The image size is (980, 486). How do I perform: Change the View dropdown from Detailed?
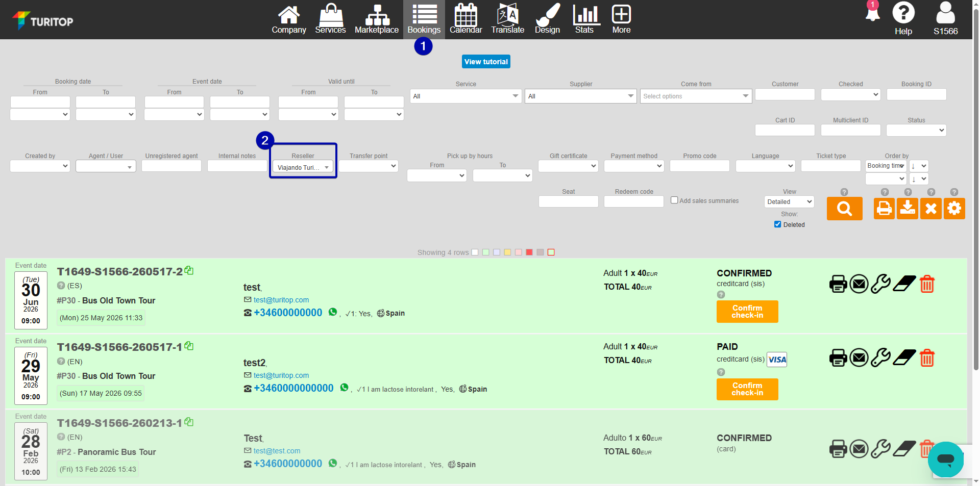(x=789, y=202)
